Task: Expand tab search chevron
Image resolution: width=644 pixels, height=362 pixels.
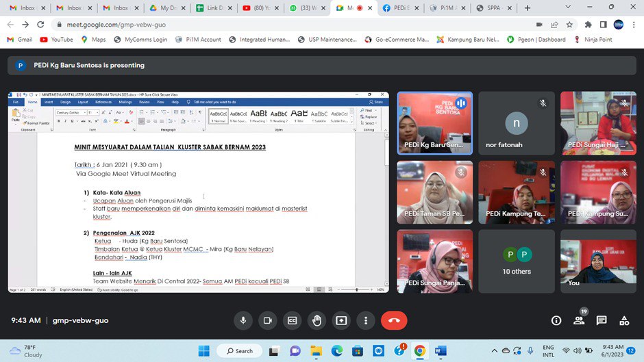Action: pyautogui.click(x=568, y=7)
